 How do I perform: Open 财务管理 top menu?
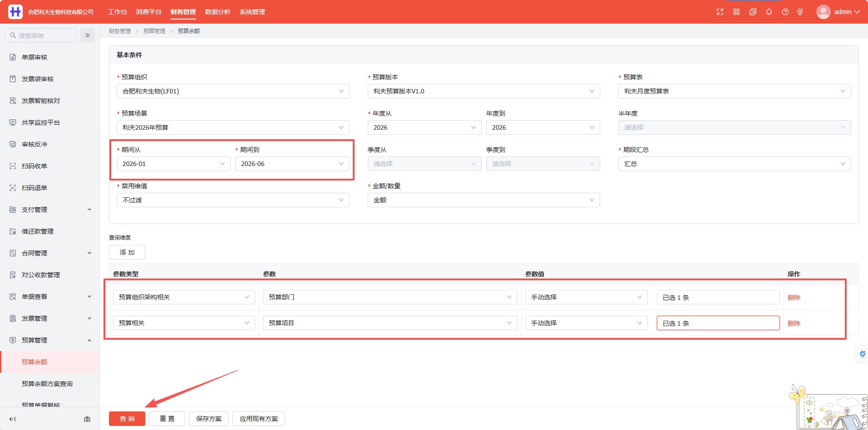183,12
